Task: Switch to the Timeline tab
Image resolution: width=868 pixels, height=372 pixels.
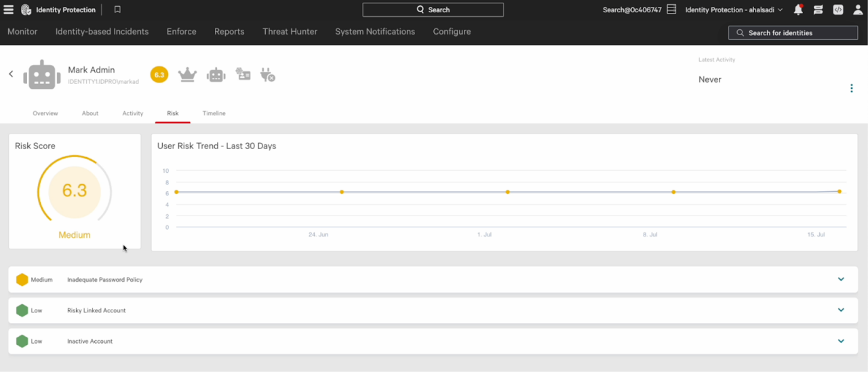Action: click(x=214, y=113)
